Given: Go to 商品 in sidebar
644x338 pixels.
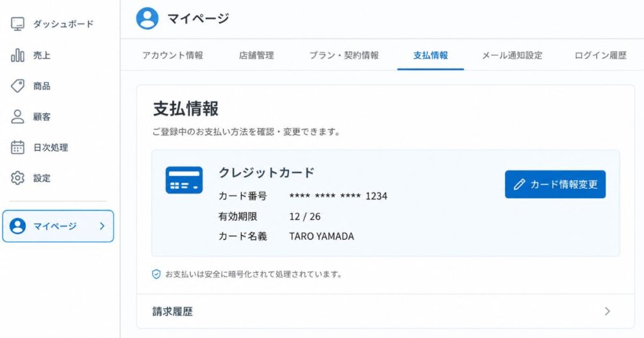Looking at the screenshot, I should tap(42, 85).
